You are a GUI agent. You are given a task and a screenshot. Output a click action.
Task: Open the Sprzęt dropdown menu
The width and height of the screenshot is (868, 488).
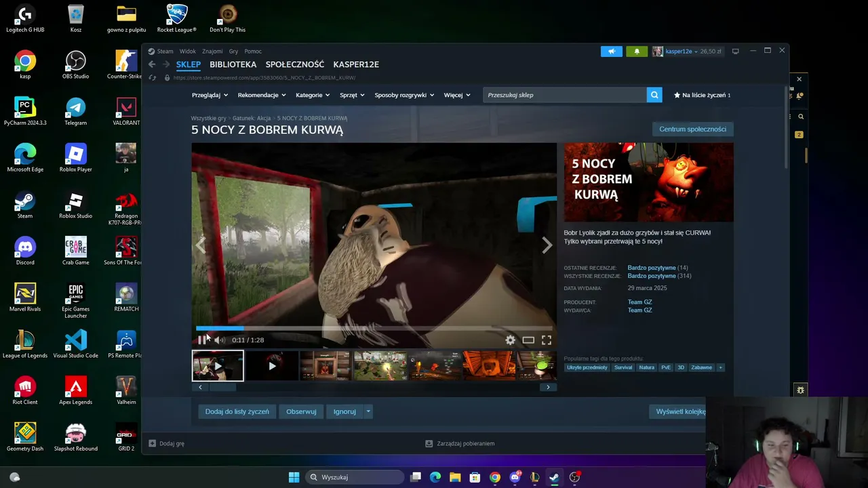352,95
